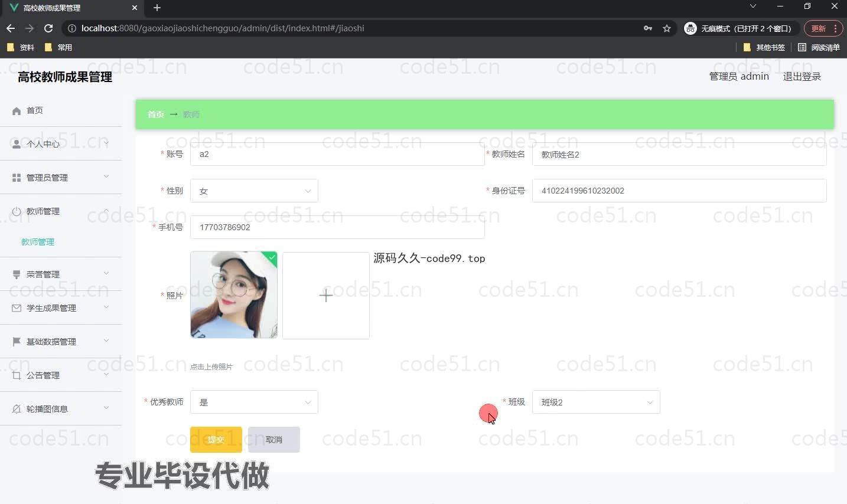This screenshot has height=504, width=847.
Task: Click the 教师姓名 input field
Action: point(679,154)
